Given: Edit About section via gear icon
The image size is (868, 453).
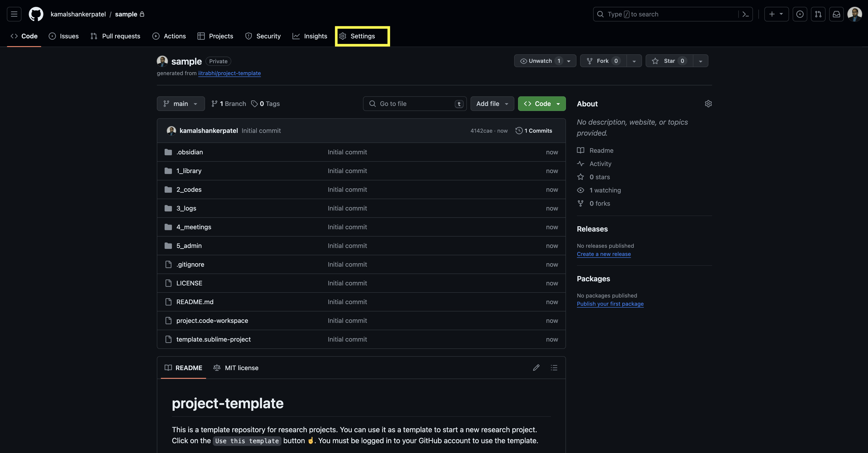Looking at the screenshot, I should point(708,104).
